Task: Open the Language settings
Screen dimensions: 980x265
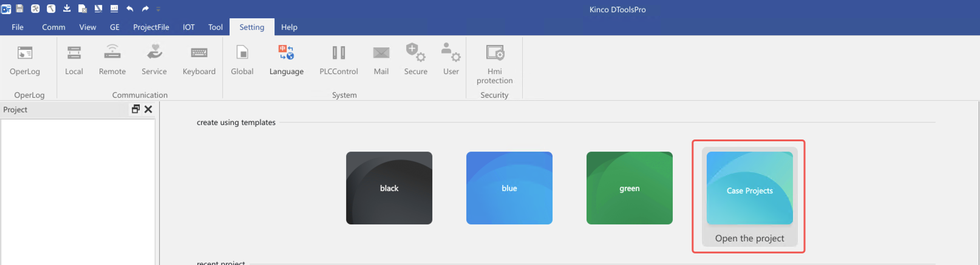Action: point(286,59)
